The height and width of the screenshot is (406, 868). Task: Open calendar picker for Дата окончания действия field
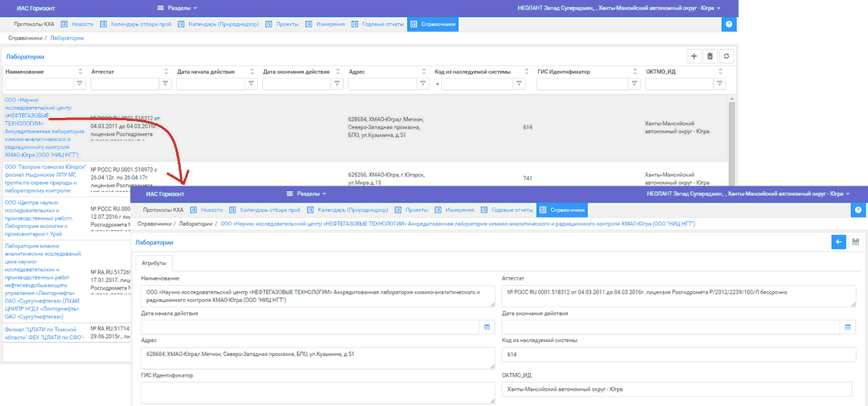(x=847, y=327)
